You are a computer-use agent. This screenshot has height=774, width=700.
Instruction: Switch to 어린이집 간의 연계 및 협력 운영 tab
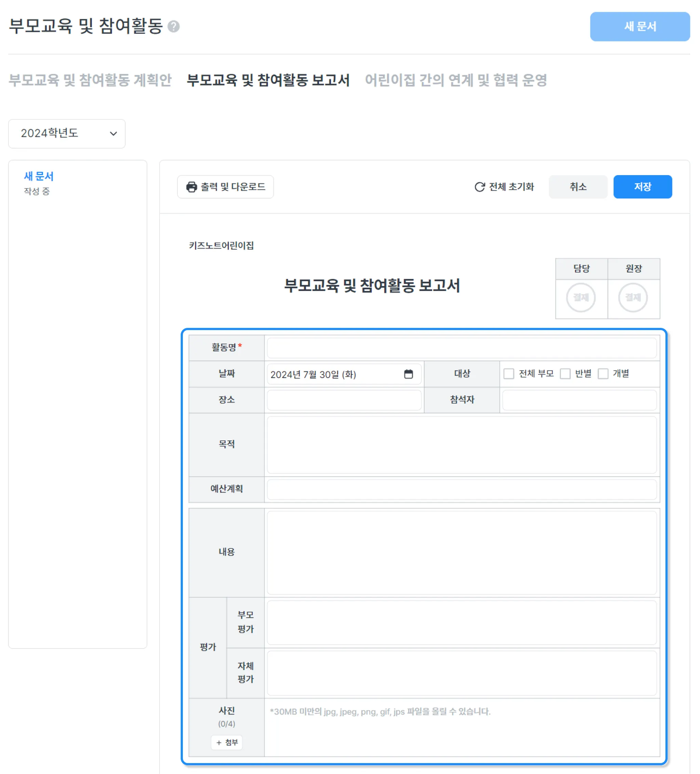(456, 80)
